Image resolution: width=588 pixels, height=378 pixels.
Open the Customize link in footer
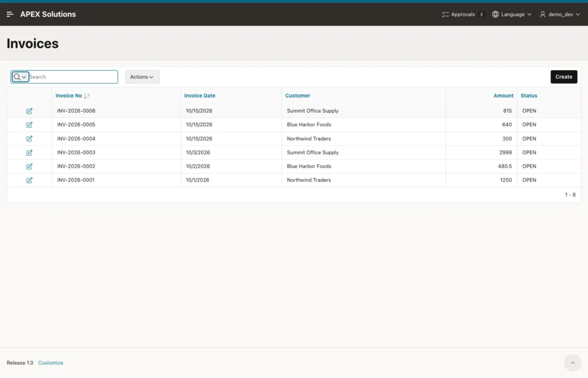pos(51,362)
